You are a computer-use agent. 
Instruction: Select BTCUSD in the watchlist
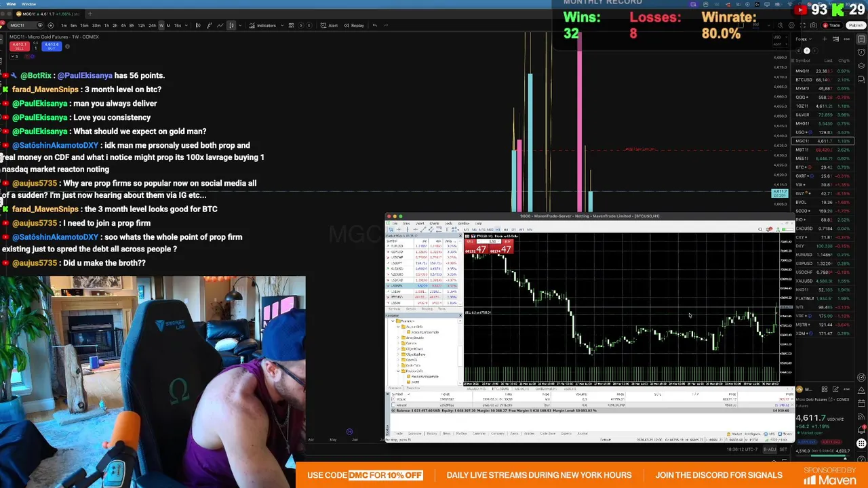pos(823,79)
